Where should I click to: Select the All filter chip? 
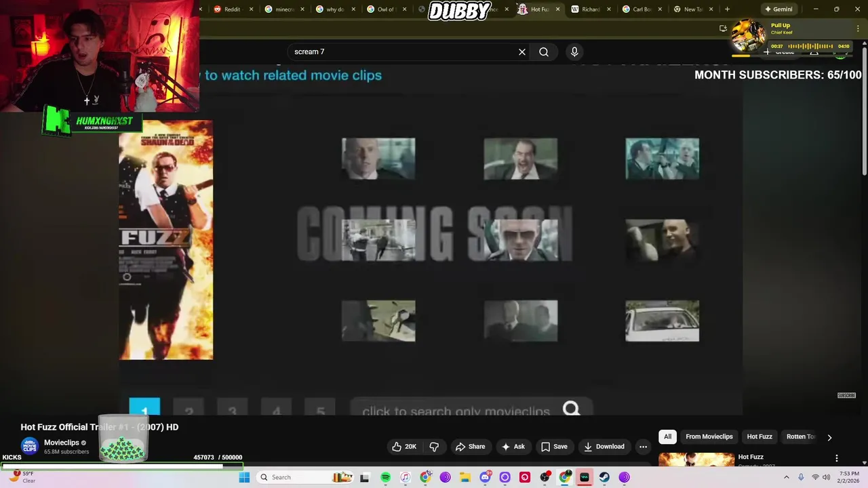667,436
